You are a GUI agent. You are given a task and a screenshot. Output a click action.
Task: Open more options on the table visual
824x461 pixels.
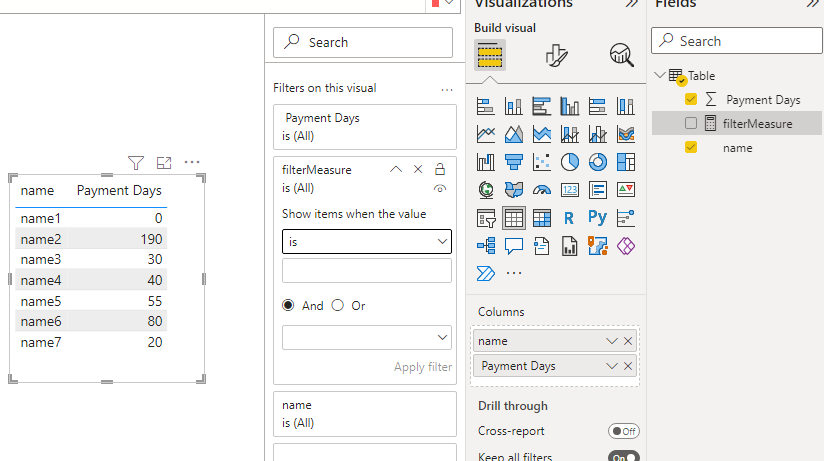pos(192,162)
